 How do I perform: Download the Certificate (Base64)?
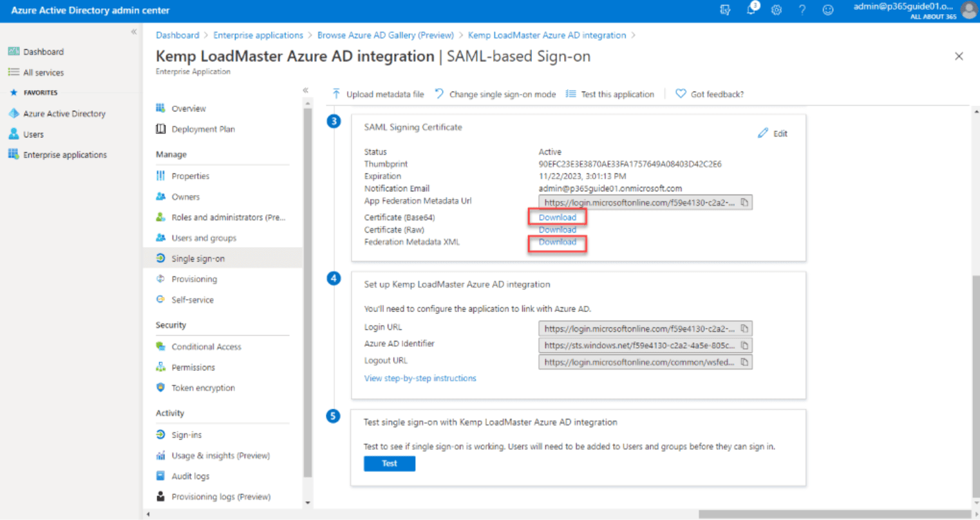(x=557, y=217)
